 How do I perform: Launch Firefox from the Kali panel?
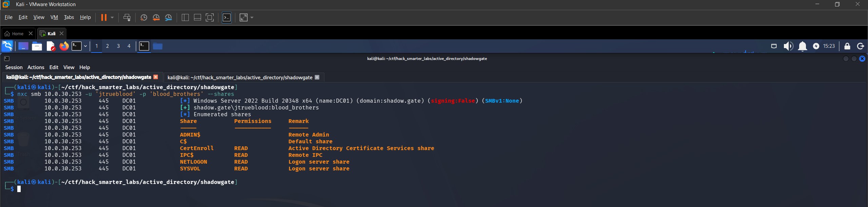[x=64, y=46]
